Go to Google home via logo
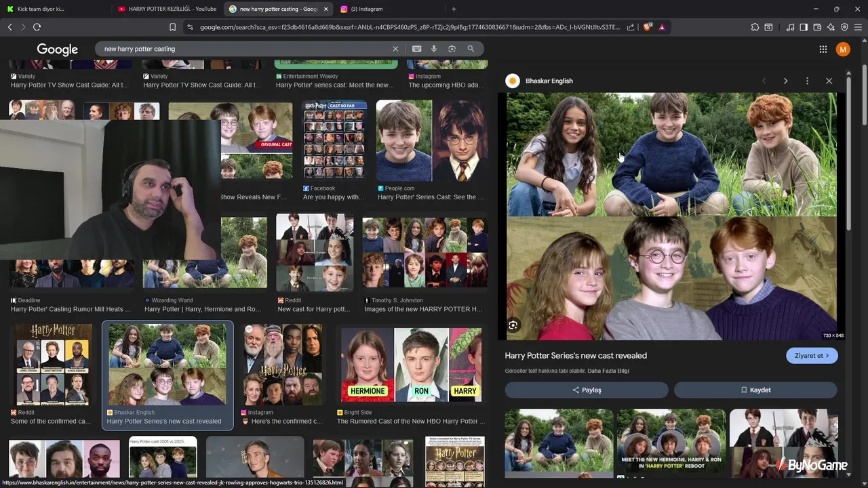The width and height of the screenshot is (868, 488). point(58,49)
